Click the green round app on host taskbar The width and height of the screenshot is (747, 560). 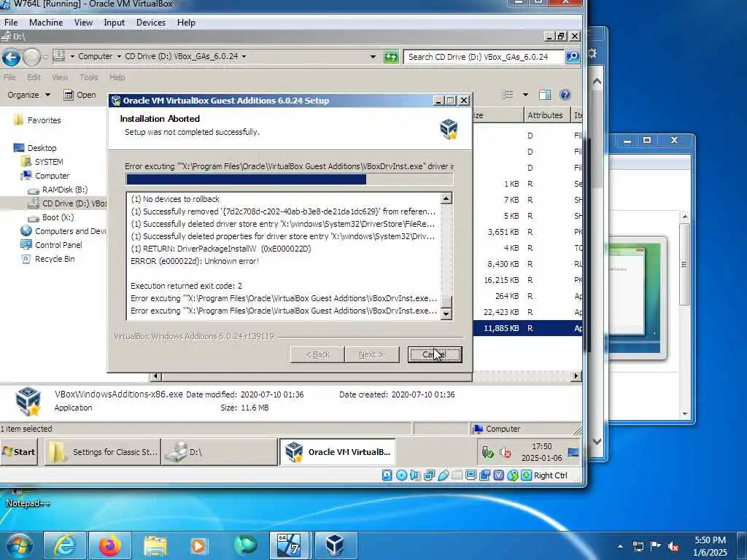tap(245, 545)
